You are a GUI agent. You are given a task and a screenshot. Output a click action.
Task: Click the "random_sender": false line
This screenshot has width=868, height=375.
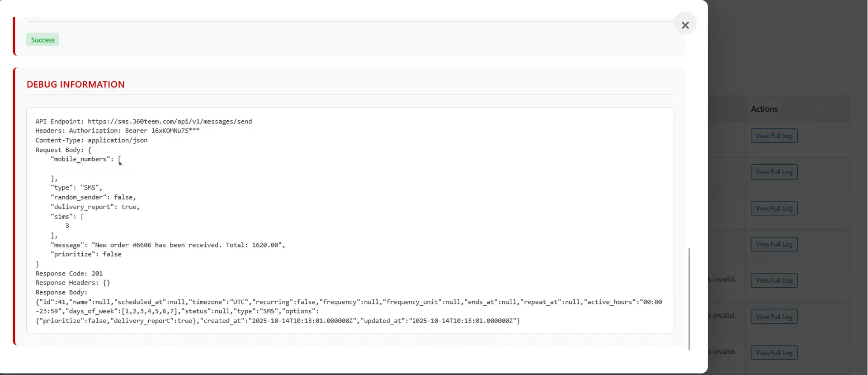coord(93,197)
